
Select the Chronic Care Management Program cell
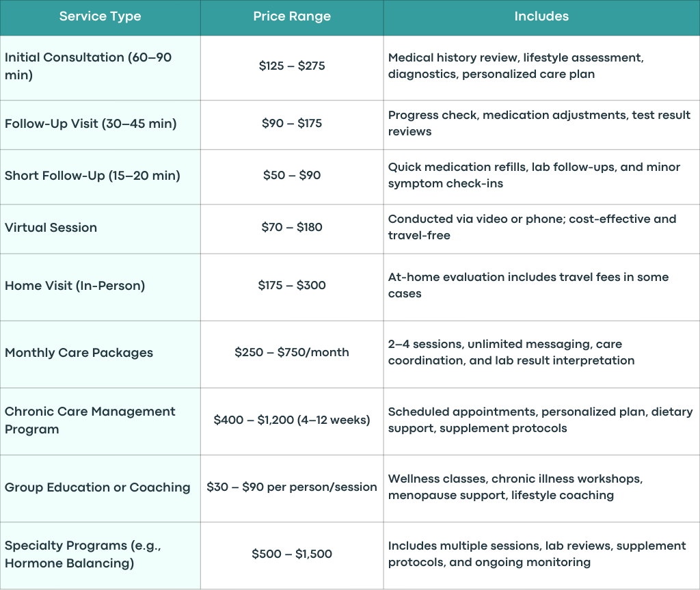(100, 422)
